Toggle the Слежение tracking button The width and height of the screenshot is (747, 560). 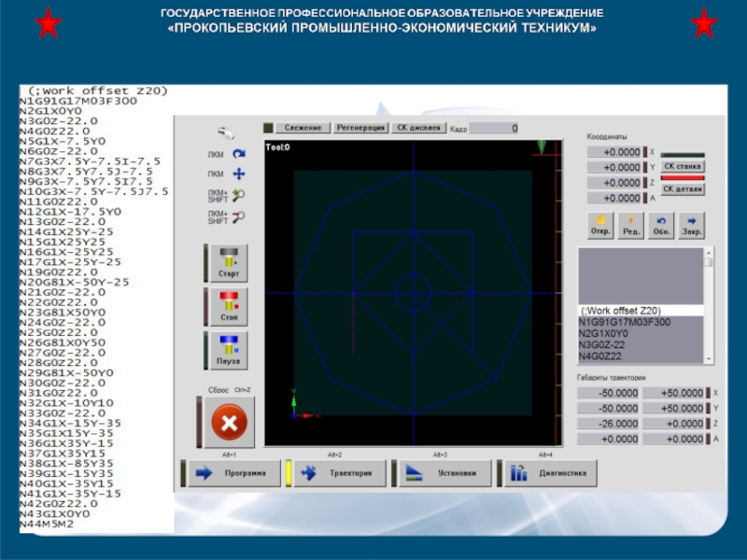pyautogui.click(x=303, y=127)
